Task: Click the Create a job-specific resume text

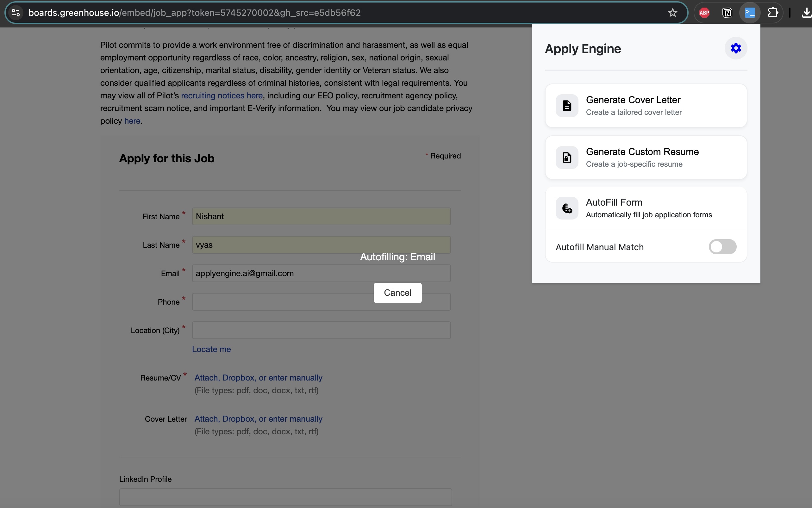Action: [634, 164]
